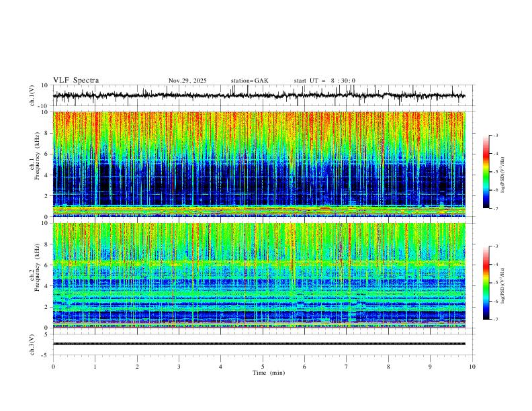Click the "station=GAK" header label
The width and height of the screenshot is (532, 411).
(x=250, y=81)
